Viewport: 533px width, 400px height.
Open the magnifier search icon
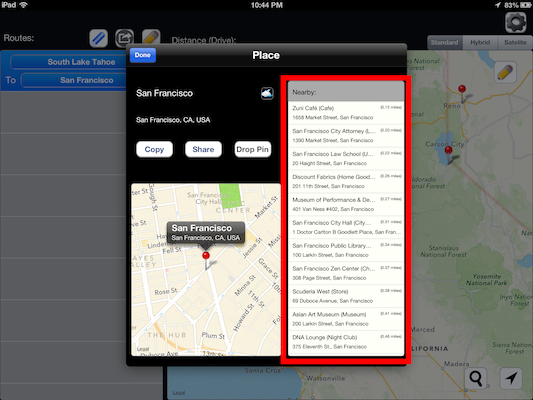point(476,378)
